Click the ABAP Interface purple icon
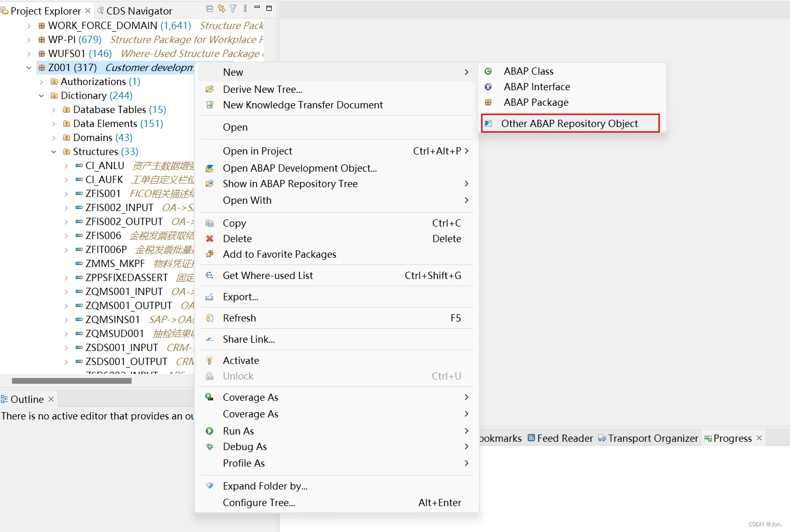Viewport: 790px width, 532px height. (488, 87)
